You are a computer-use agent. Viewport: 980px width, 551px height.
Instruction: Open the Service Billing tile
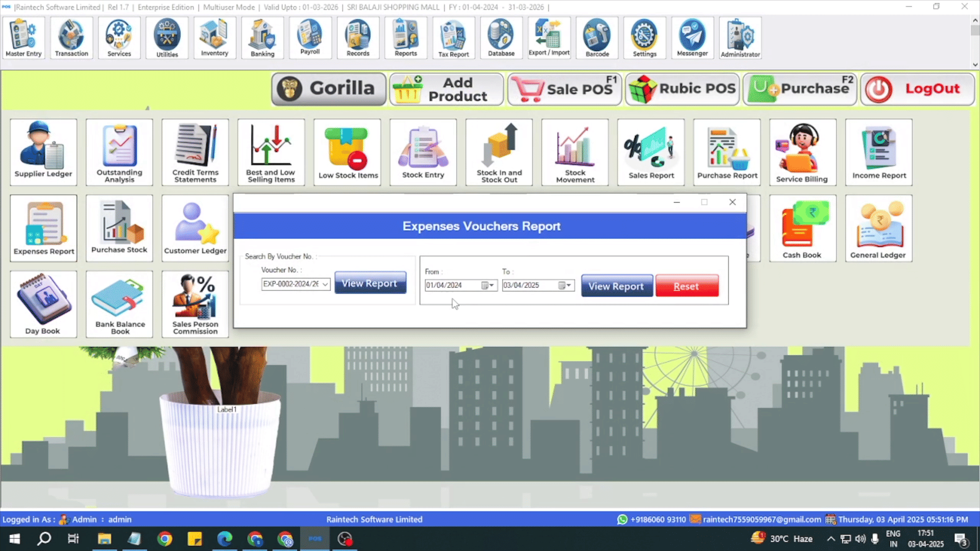pos(802,152)
